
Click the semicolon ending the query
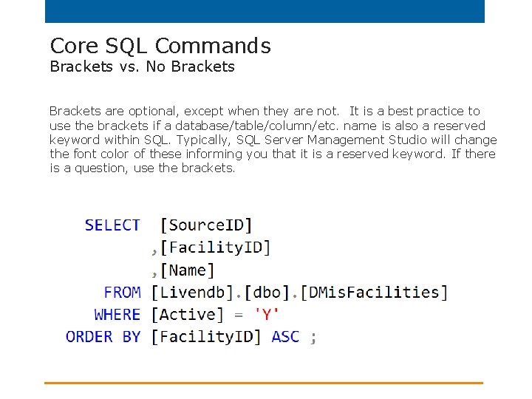[x=313, y=338]
